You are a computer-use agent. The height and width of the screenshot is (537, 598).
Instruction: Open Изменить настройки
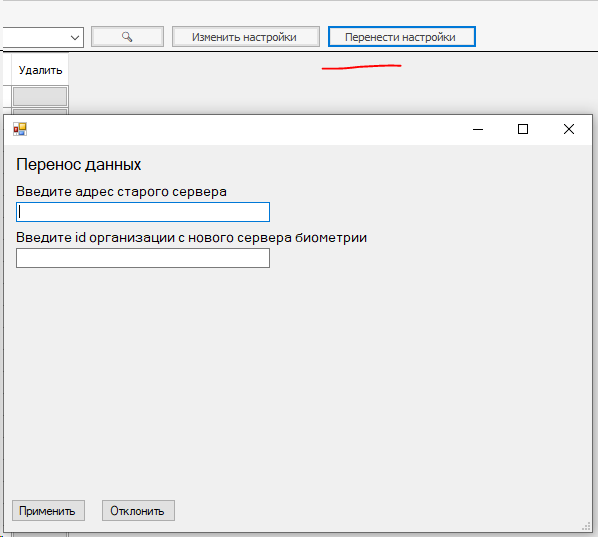click(246, 37)
